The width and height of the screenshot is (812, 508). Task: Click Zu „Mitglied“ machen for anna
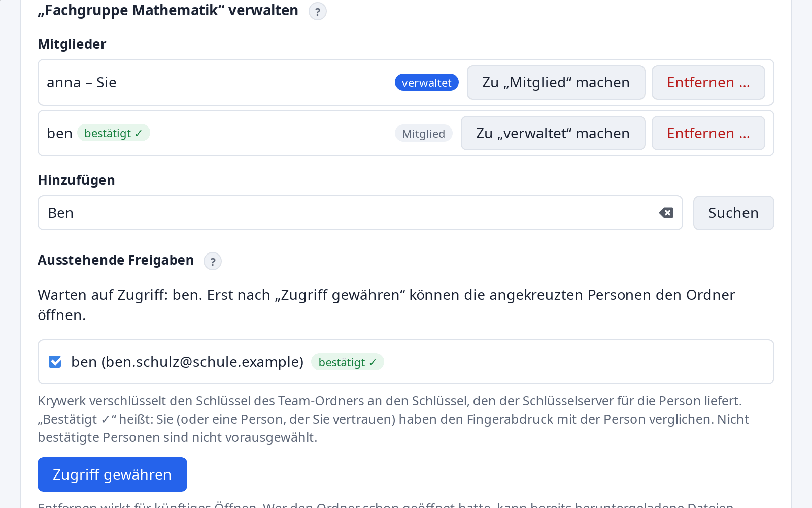click(x=556, y=82)
